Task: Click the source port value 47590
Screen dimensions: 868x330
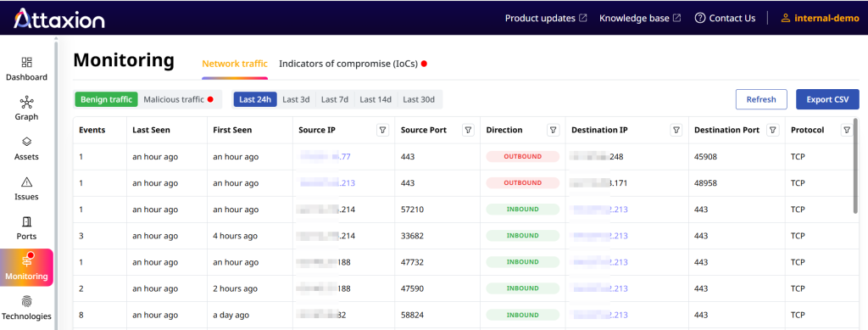Action: click(x=412, y=288)
